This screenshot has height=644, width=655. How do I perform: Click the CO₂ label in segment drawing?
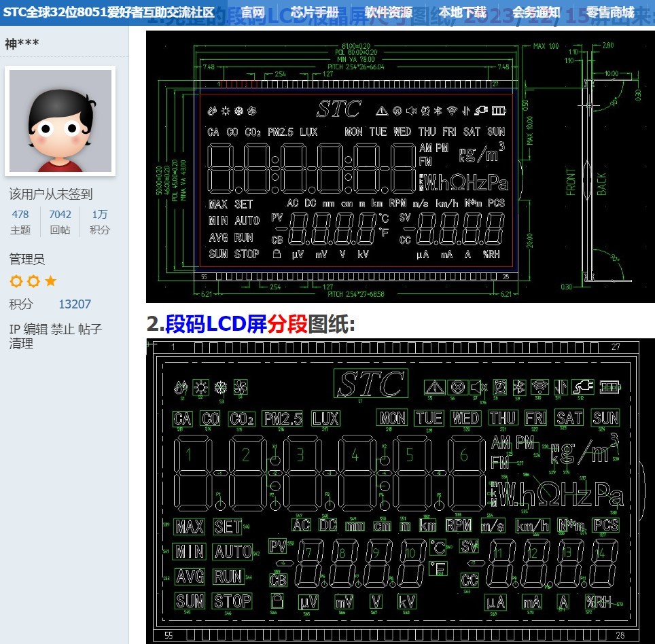click(242, 418)
